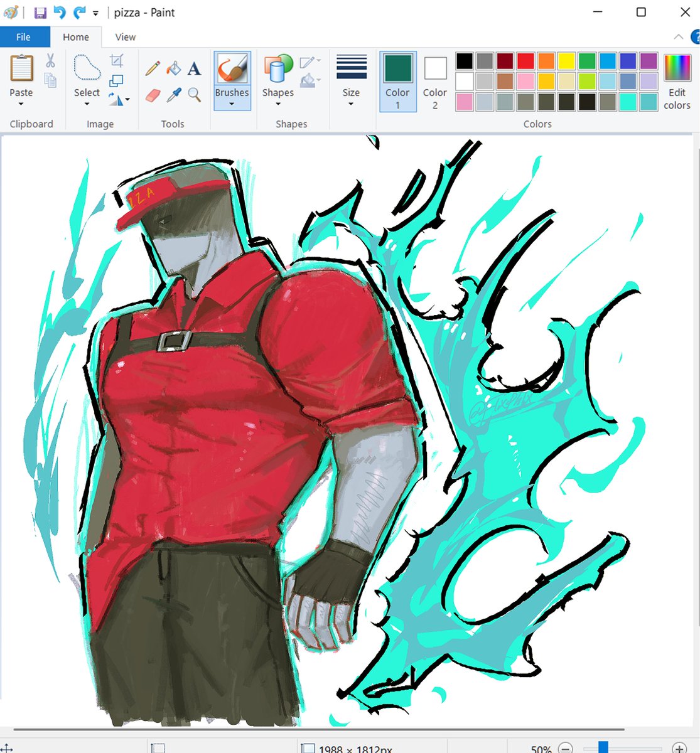Undo the last action
Image resolution: width=700 pixels, height=753 pixels.
60,13
